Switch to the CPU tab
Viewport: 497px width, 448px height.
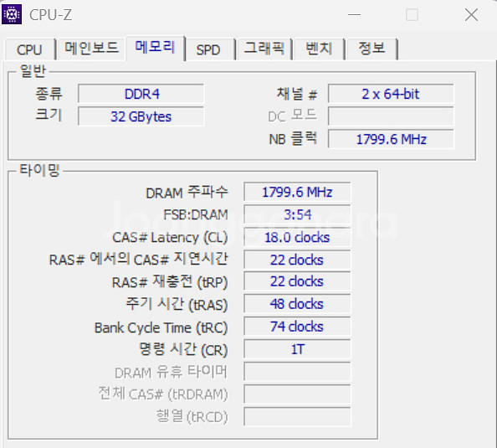(29, 49)
